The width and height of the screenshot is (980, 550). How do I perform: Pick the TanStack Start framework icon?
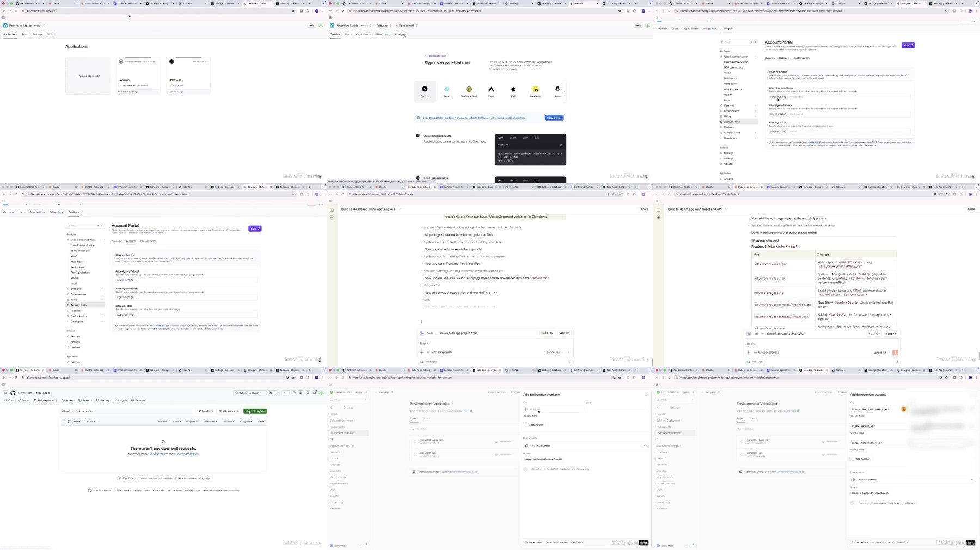(x=469, y=89)
